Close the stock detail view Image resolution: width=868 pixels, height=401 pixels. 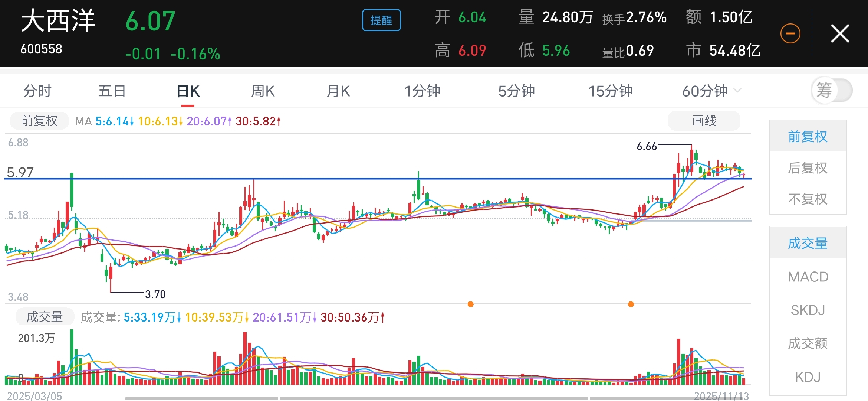click(x=840, y=34)
